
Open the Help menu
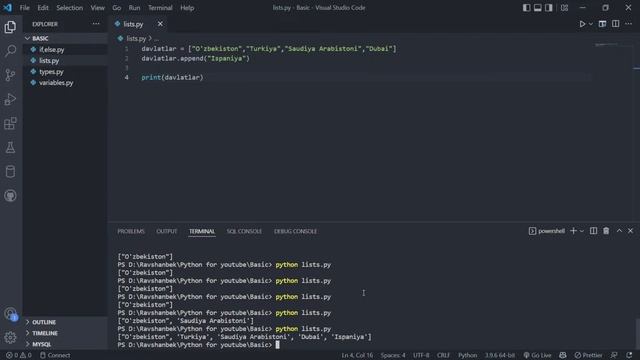pos(187,8)
